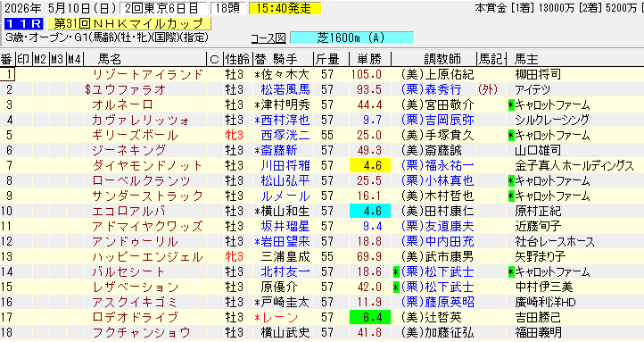Click green marker beside オルネーロ's キャロットファーム
The image size is (644, 342).
point(511,104)
